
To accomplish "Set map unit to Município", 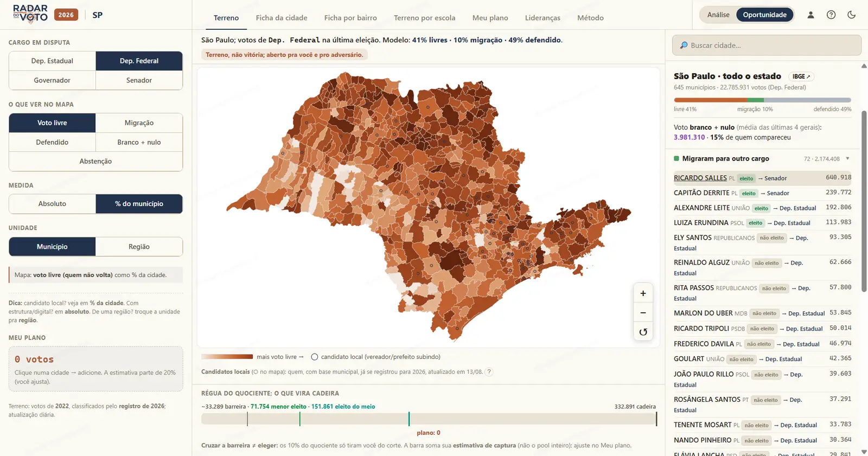I will click(x=52, y=247).
